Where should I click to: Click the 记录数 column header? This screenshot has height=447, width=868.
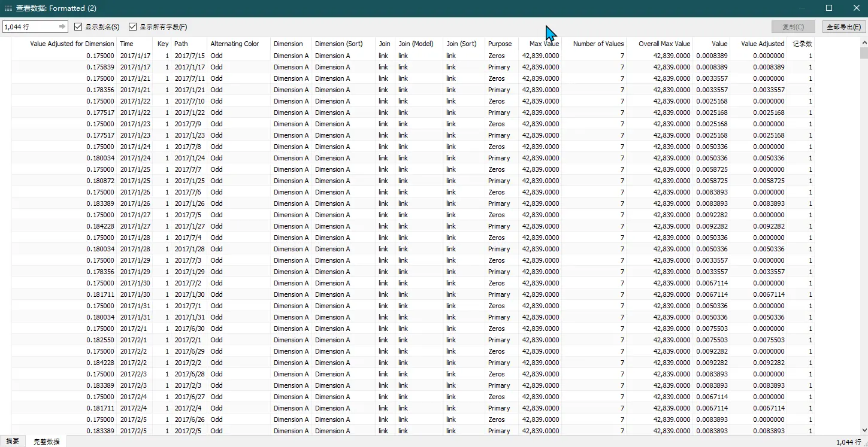[x=802, y=44]
